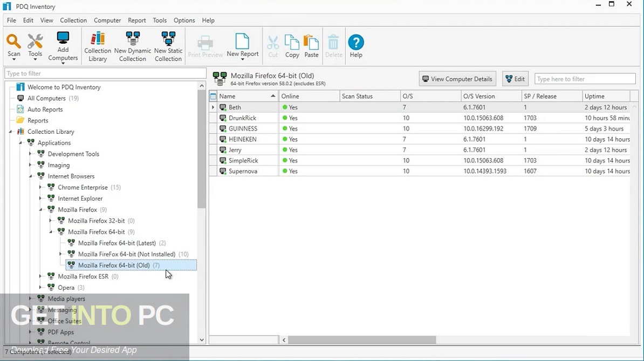Select All Computers in the tree

point(47,98)
